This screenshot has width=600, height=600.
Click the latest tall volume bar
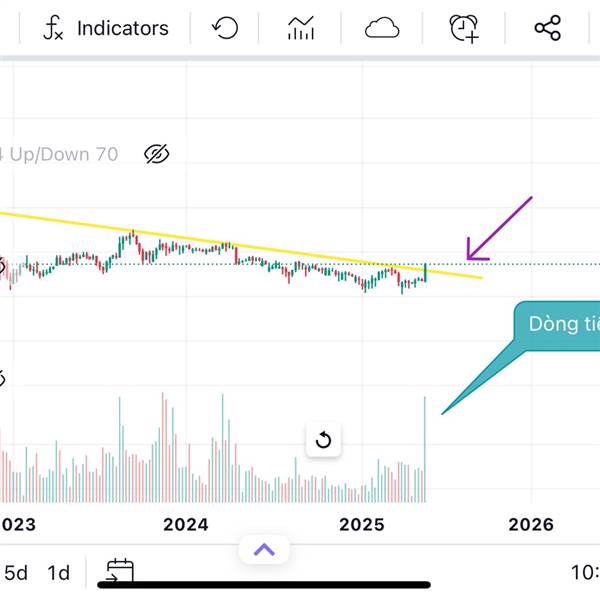(x=424, y=450)
